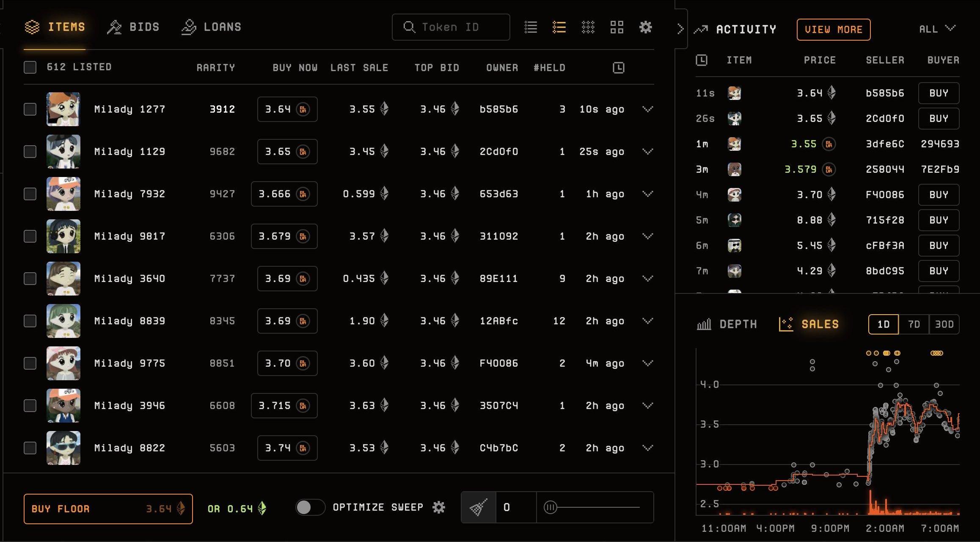Open the ALL activity filter dropdown
980x542 pixels.
click(x=937, y=29)
